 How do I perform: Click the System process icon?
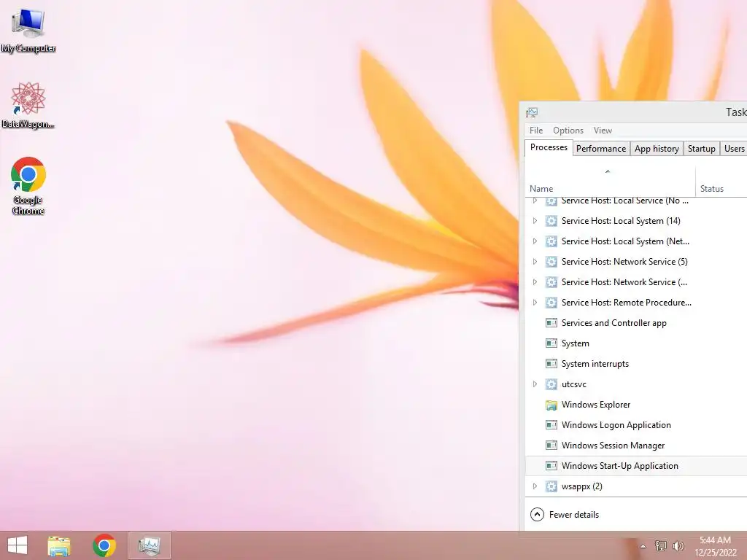point(551,343)
